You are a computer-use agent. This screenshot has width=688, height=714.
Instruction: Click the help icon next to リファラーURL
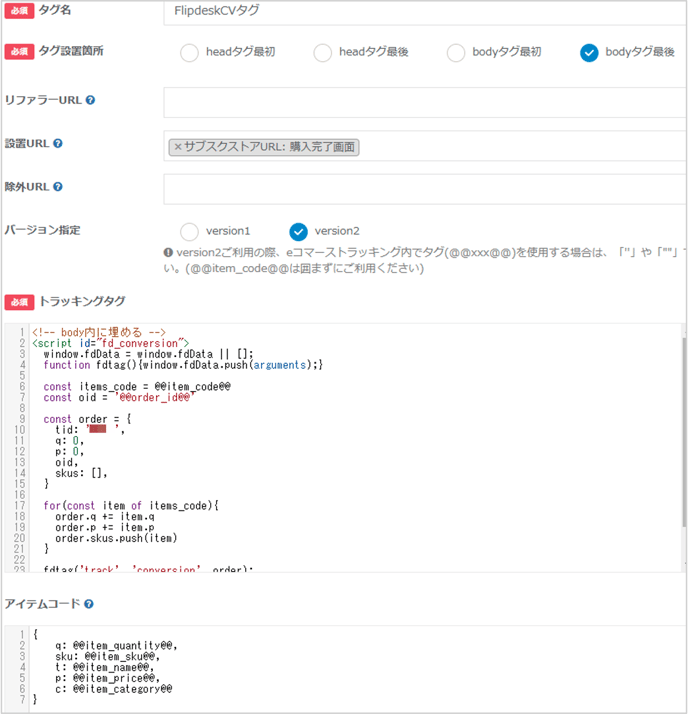click(x=91, y=100)
